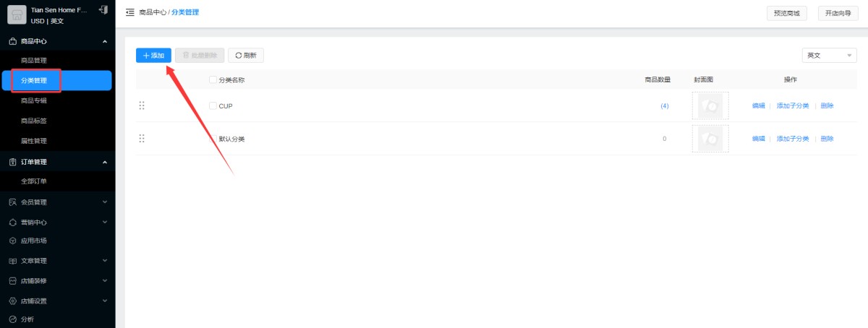
Task: Click 添加子分类 link for CUP
Action: tap(793, 105)
